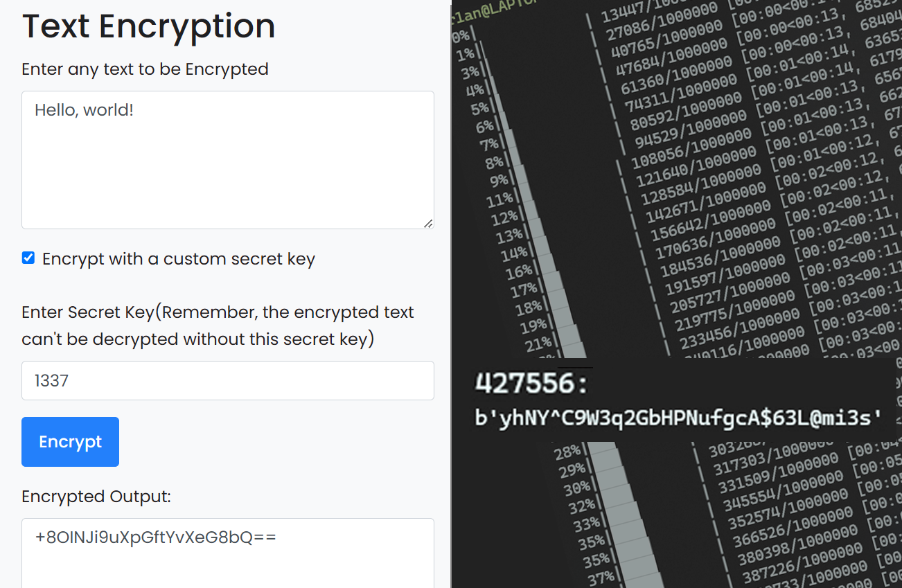
Task: Tick the custom secret key checkbox
Action: tap(28, 258)
